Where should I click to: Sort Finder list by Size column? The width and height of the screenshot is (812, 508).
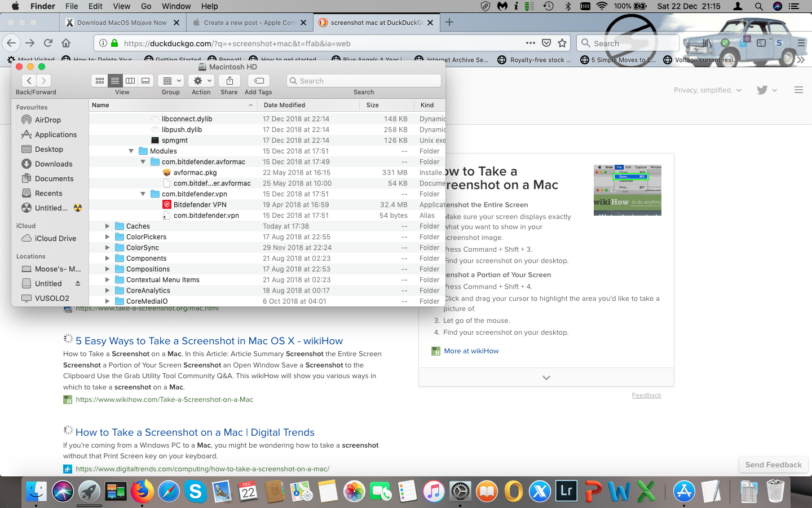tap(386, 105)
